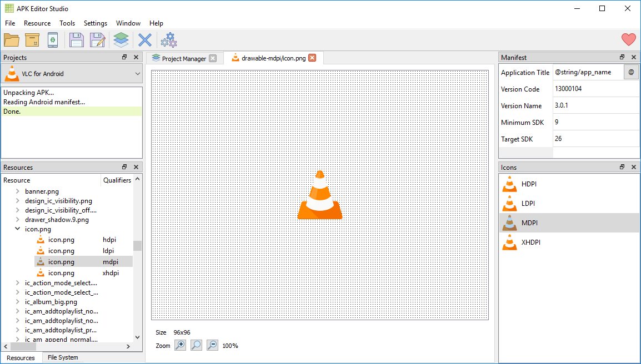The height and width of the screenshot is (364, 641).
Task: Click the clone/layers toolbar icon
Action: coord(121,39)
